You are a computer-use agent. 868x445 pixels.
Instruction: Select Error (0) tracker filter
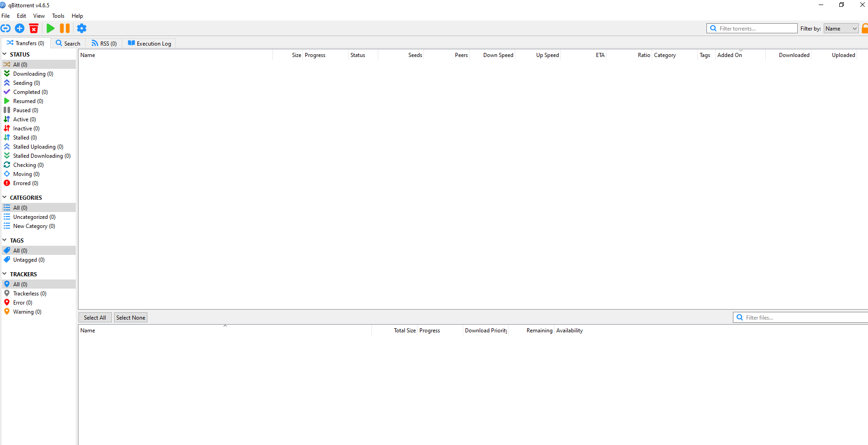(39, 302)
